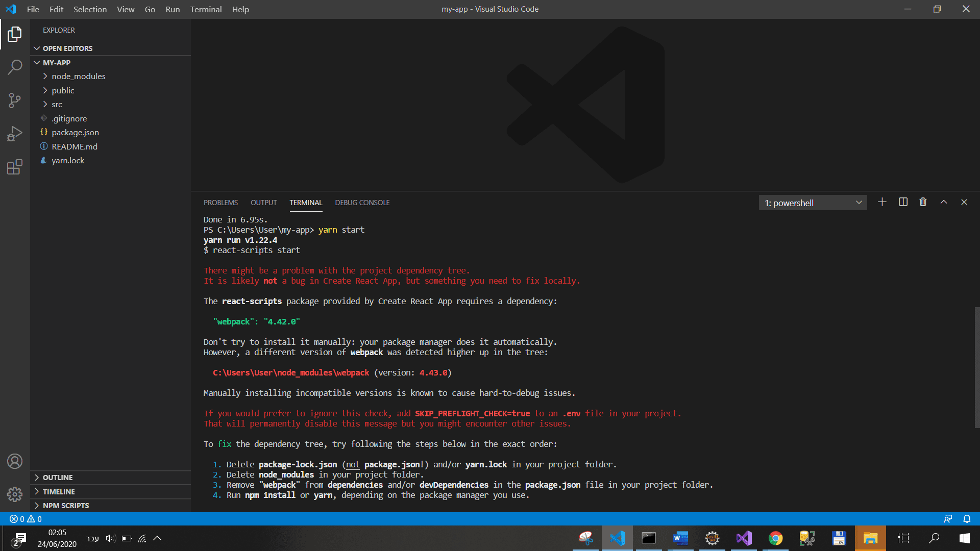Open Visual Studio from the taskbar

pyautogui.click(x=744, y=538)
